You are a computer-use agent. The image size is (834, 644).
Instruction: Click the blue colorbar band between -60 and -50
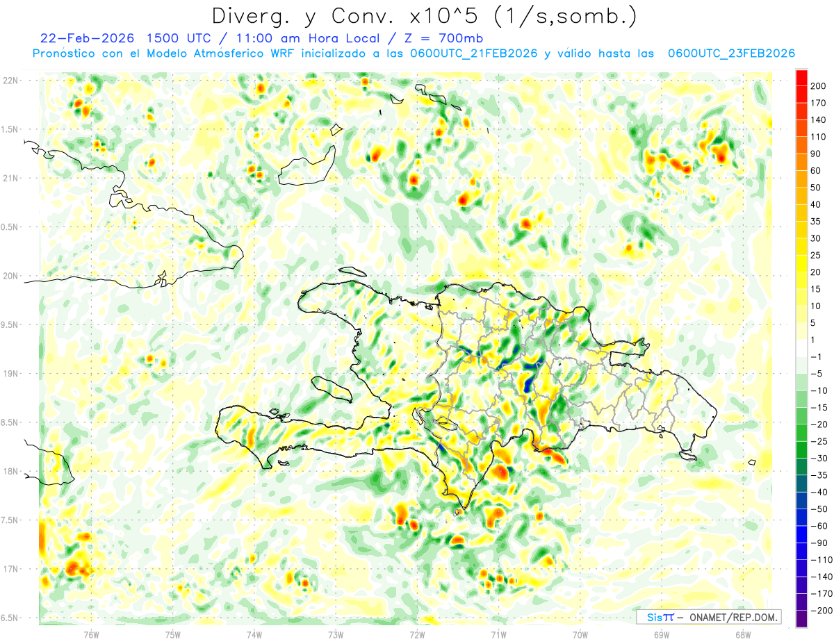pos(801,518)
